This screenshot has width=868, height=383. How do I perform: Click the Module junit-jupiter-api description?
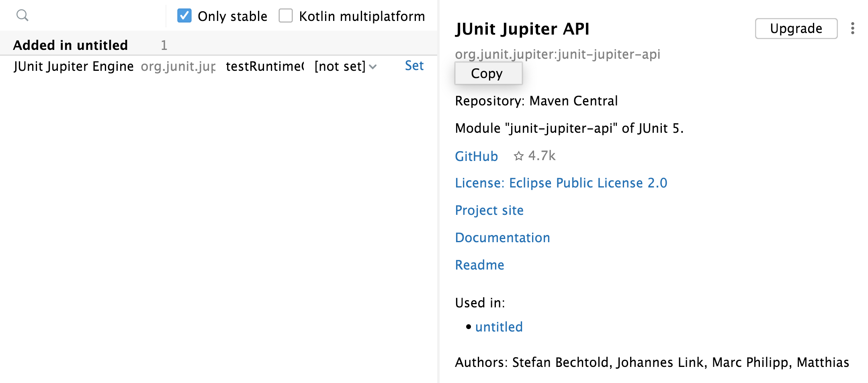pos(569,128)
